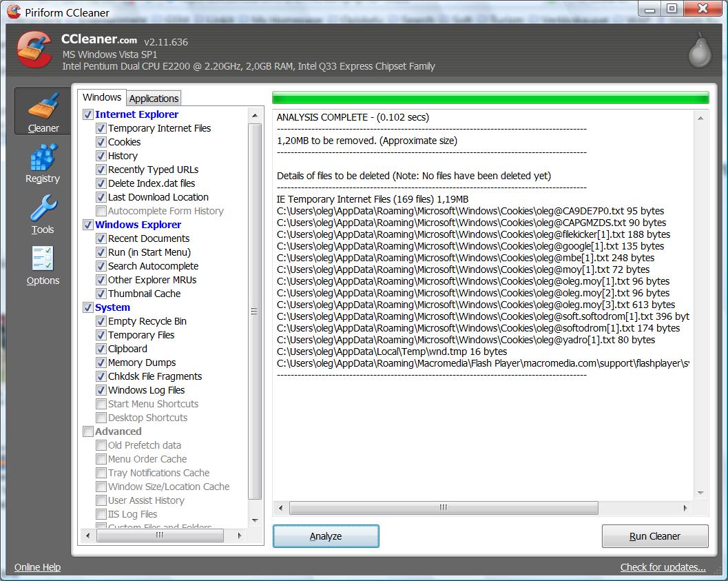Uncheck Recent Documents
728x581 pixels.
[x=101, y=238]
